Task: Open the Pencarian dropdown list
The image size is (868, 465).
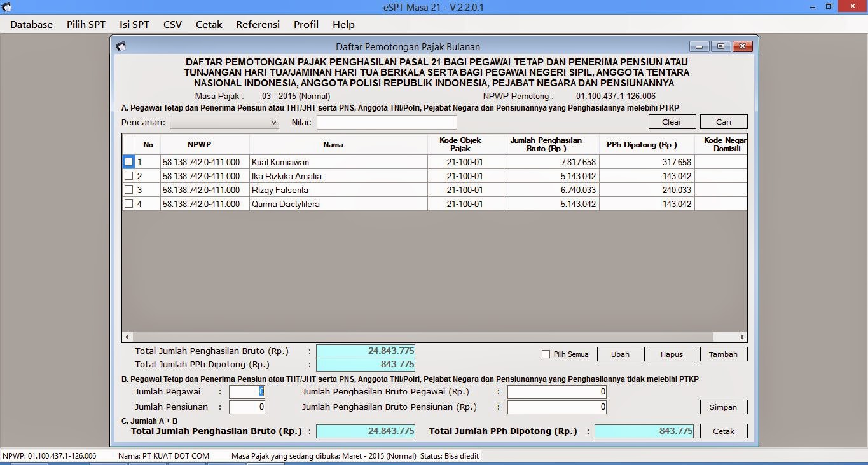Action: pyautogui.click(x=275, y=121)
